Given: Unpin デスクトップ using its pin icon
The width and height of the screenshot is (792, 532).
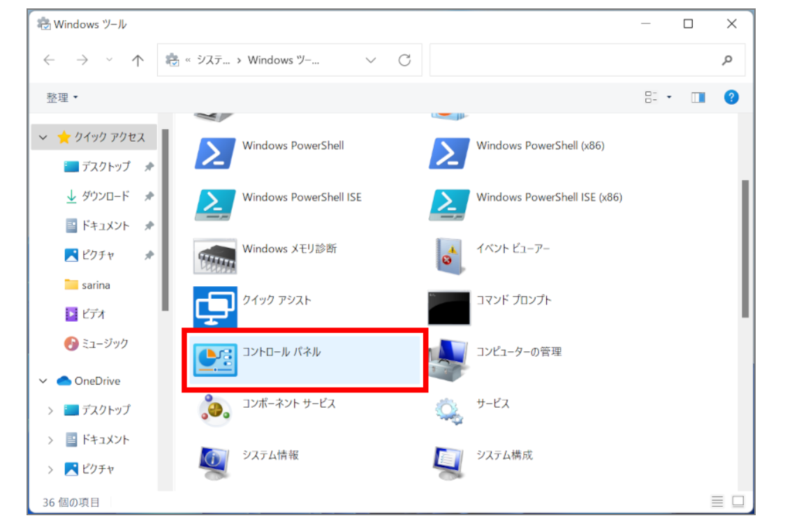Looking at the screenshot, I should pyautogui.click(x=149, y=167).
